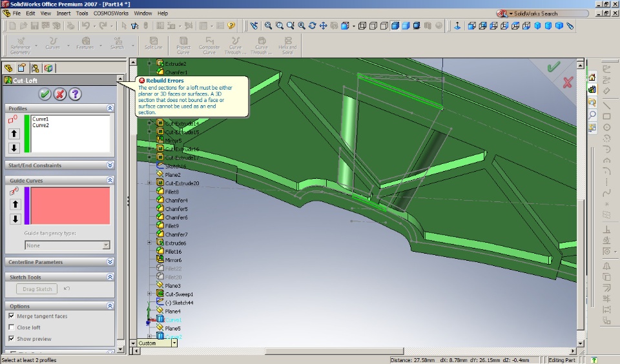This screenshot has width=620, height=364.
Task: Select the Zoom to Area tool
Action: coord(280,26)
